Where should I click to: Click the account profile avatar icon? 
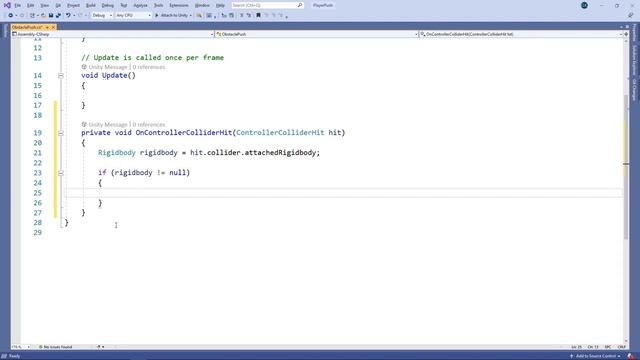(x=584, y=5)
